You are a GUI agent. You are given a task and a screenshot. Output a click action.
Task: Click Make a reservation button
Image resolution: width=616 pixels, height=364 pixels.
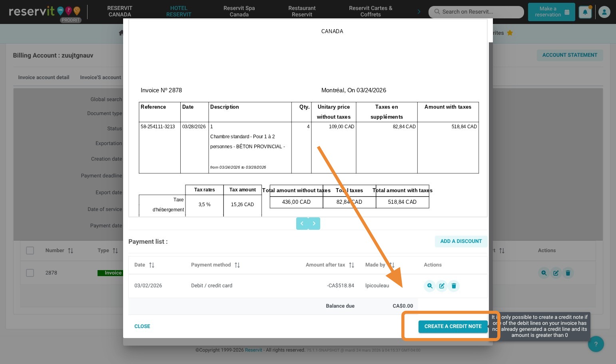tap(551, 12)
